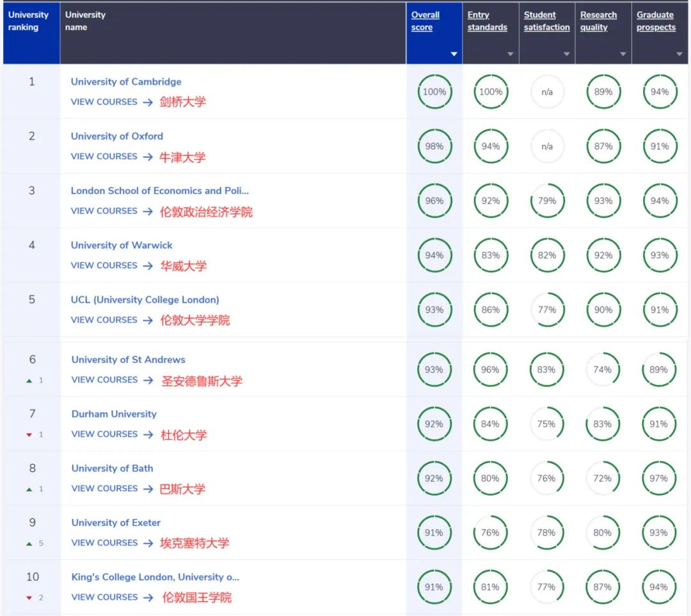Screen dimensions: 691x616
Task: Click Bath's green up-arrow rank change
Action: click(29, 489)
